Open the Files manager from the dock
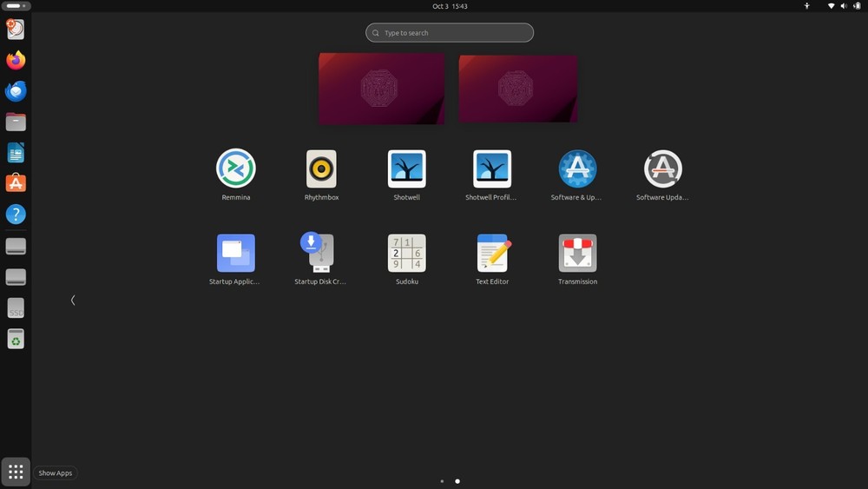Image resolution: width=868 pixels, height=489 pixels. coord(16,122)
